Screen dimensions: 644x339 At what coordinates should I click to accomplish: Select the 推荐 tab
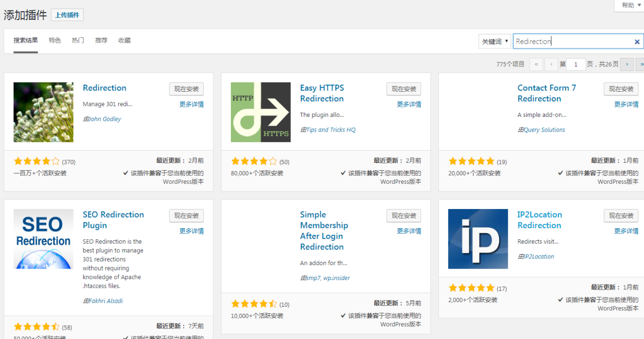coord(101,40)
